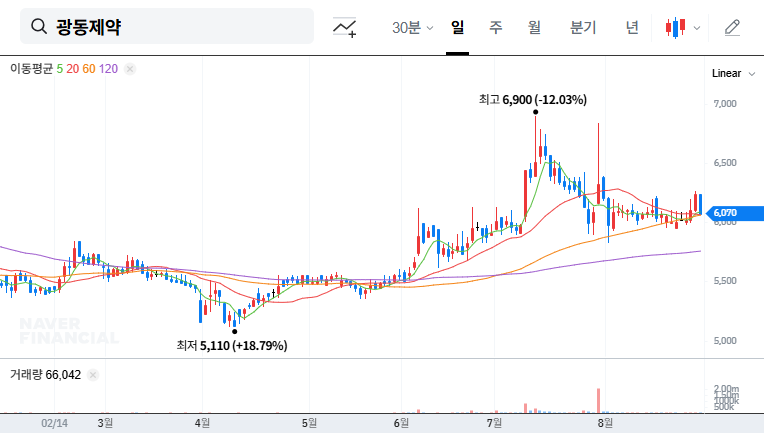Viewport: 764px width, 433px height.
Task: Open the pencil drawing tool
Action: (732, 28)
